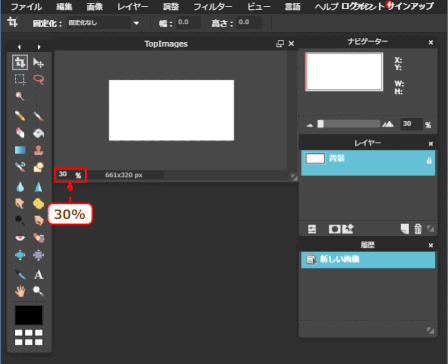Click the black foreground color swatch
Screen dimensions: 448x364
29,315
